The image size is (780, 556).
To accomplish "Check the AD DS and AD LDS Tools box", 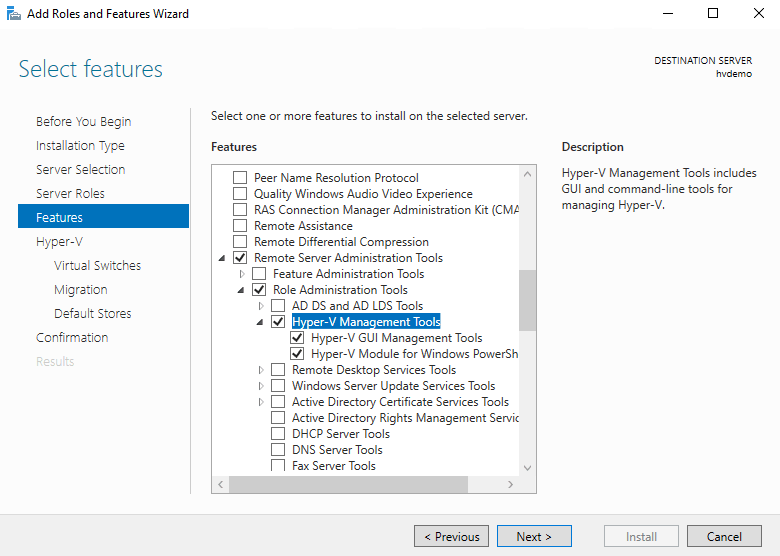I will pyautogui.click(x=278, y=305).
